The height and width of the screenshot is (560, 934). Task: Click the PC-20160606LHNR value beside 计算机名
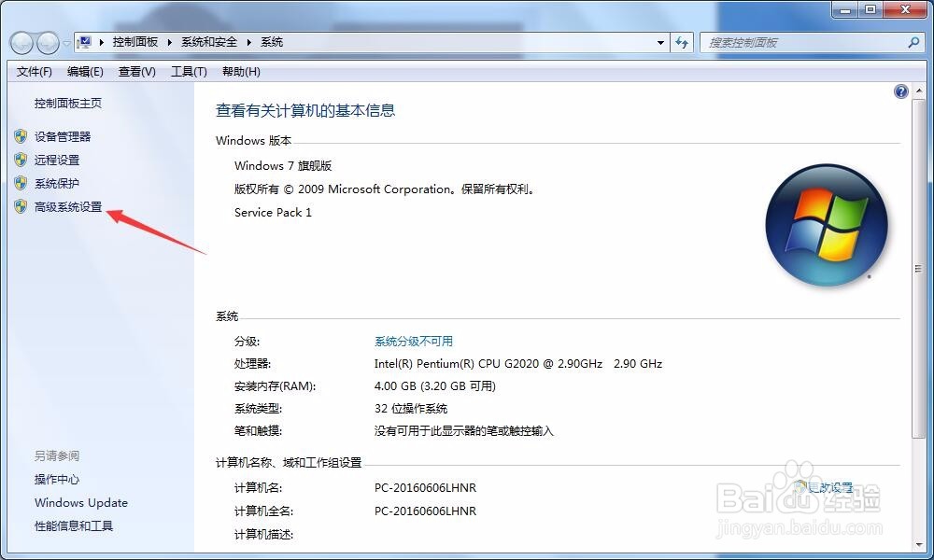point(425,488)
